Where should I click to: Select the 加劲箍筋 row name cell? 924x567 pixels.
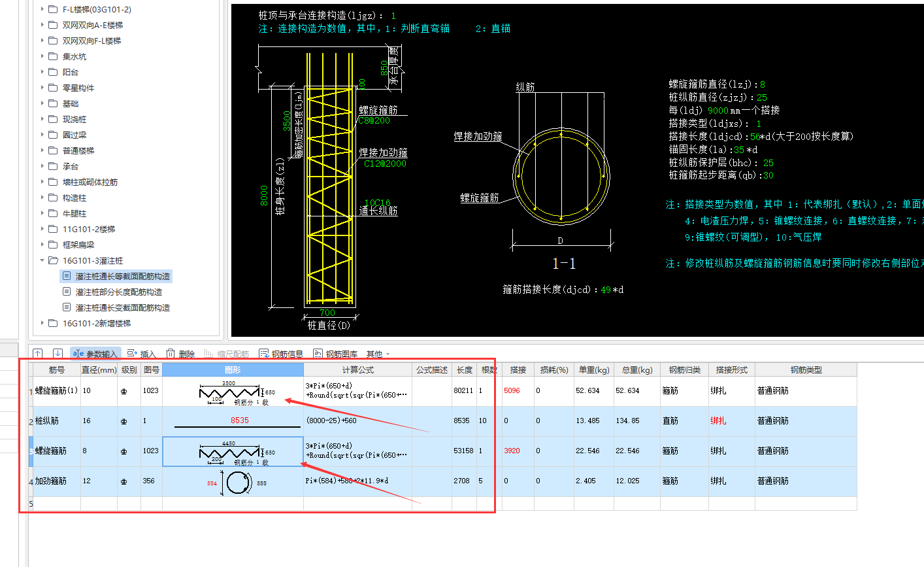[57, 481]
